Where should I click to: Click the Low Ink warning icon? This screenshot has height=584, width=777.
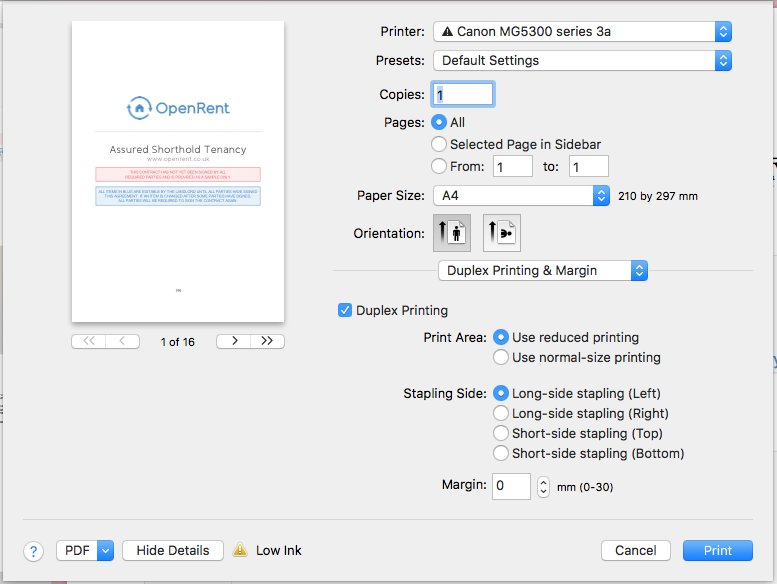(240, 550)
